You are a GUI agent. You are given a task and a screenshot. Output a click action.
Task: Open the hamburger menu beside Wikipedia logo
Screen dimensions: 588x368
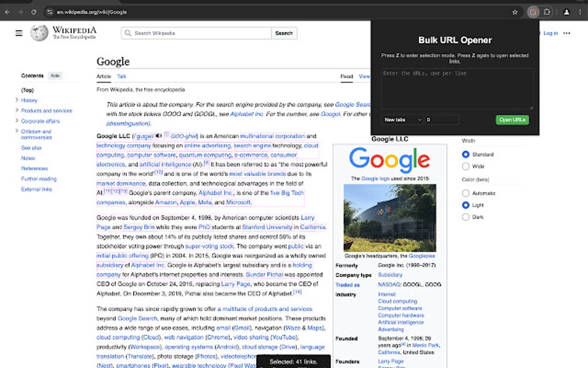tap(19, 33)
